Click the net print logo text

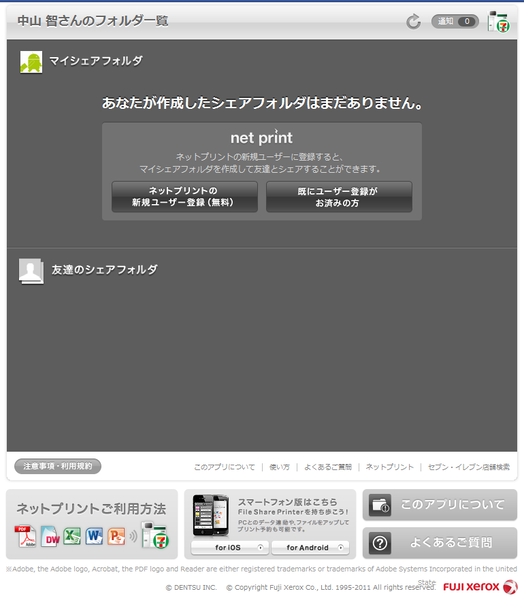click(x=261, y=138)
